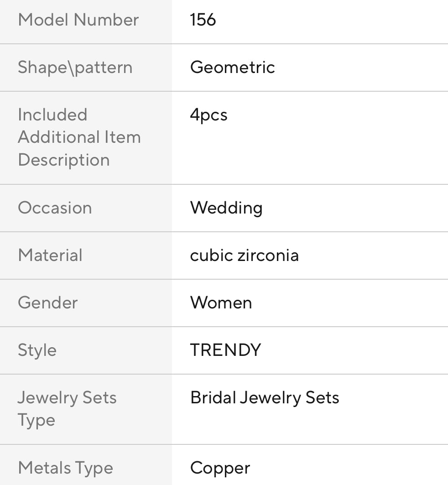This screenshot has width=448, height=485.
Task: Select the model number value 156
Action: pos(203,20)
